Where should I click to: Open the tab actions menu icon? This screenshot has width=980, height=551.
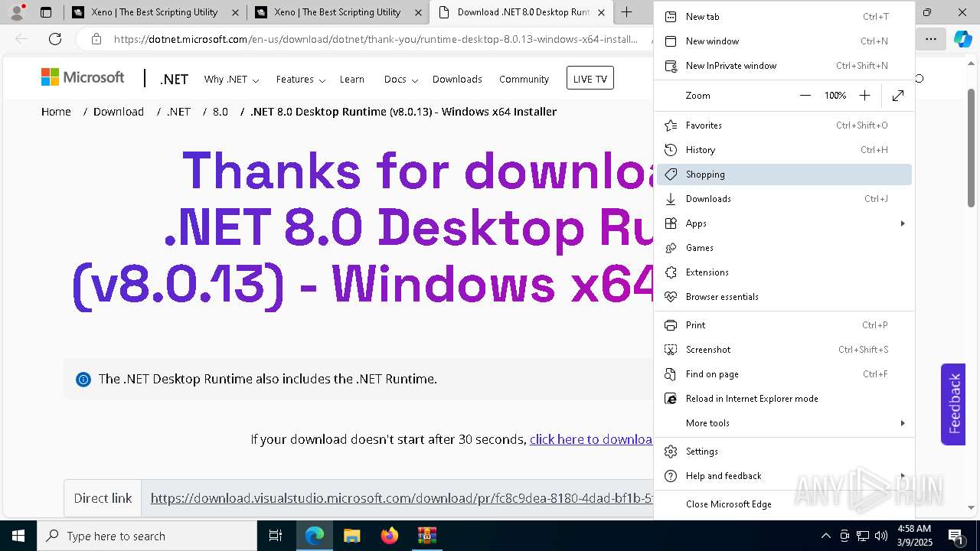click(46, 12)
